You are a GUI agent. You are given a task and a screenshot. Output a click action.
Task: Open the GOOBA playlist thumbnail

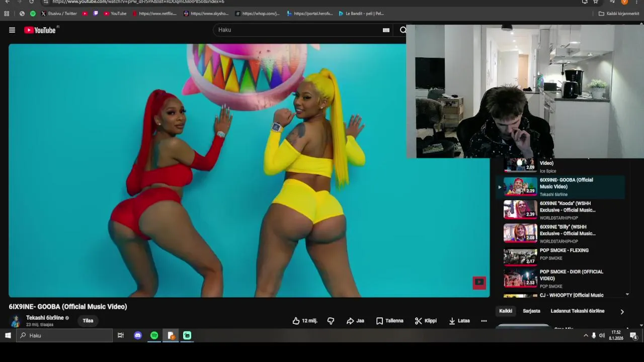(520, 186)
